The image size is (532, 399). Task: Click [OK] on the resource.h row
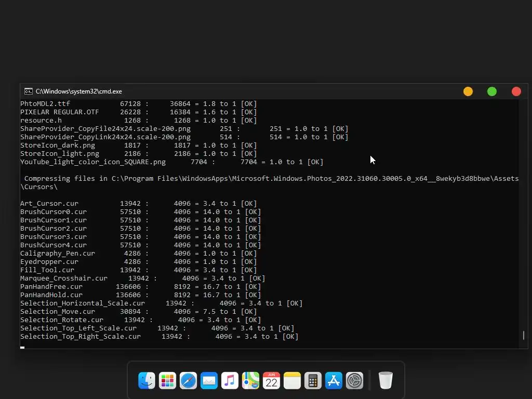(249, 121)
